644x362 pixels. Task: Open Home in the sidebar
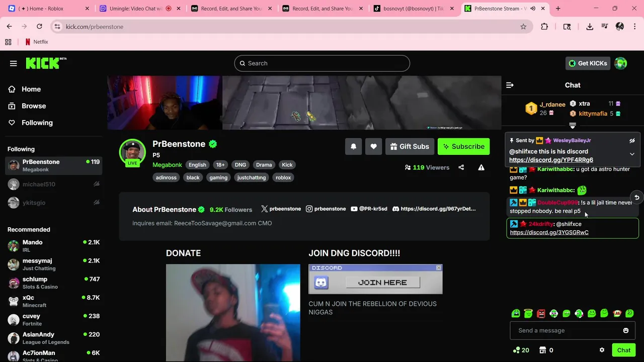click(31, 89)
